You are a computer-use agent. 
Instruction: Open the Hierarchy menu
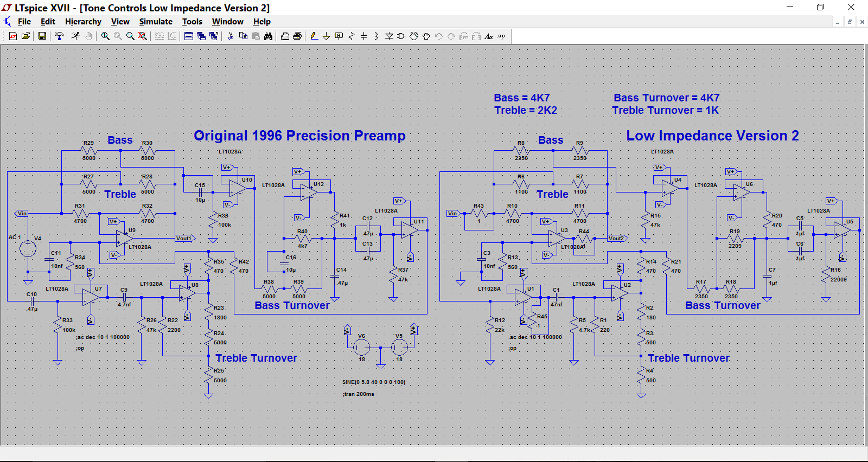click(x=83, y=22)
